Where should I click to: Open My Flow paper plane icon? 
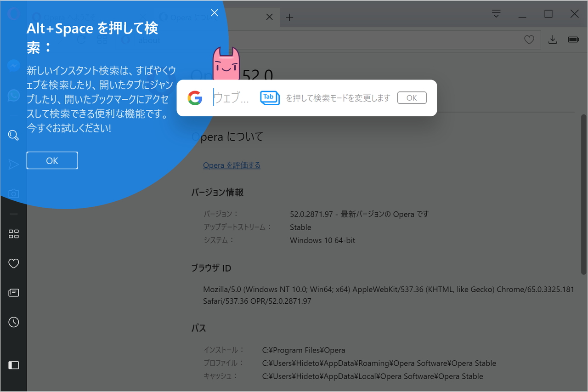coord(13,164)
